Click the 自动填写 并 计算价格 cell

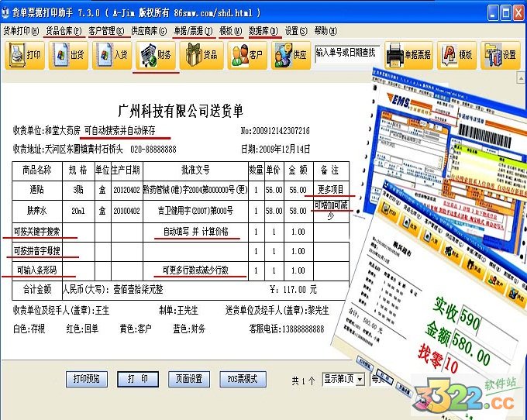pyautogui.click(x=195, y=232)
